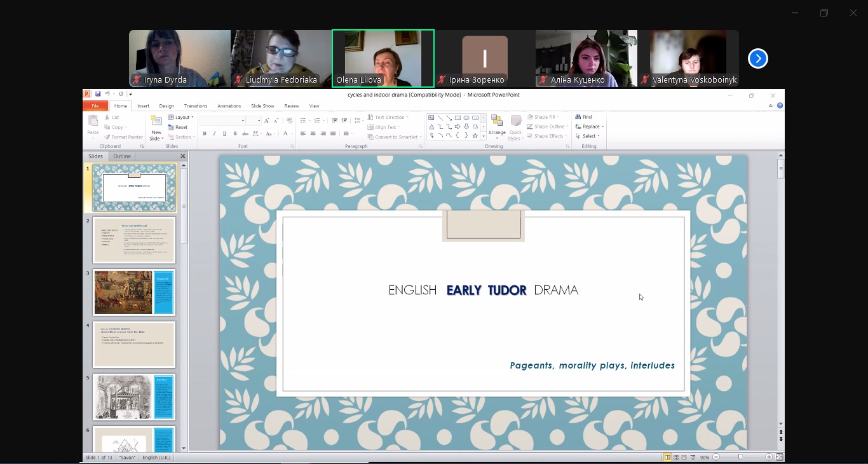The image size is (868, 464).
Task: Toggle Underline formatting
Action: [224, 133]
